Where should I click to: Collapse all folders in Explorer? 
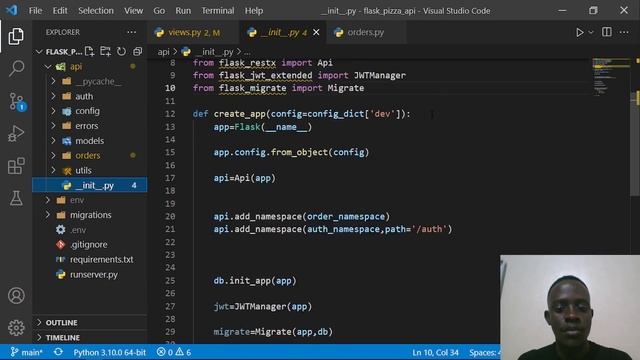(138, 51)
